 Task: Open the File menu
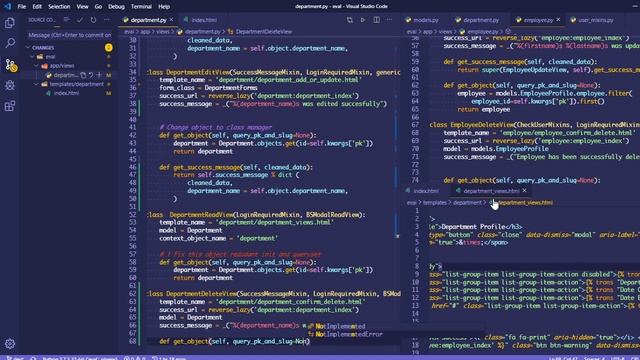pos(22,7)
